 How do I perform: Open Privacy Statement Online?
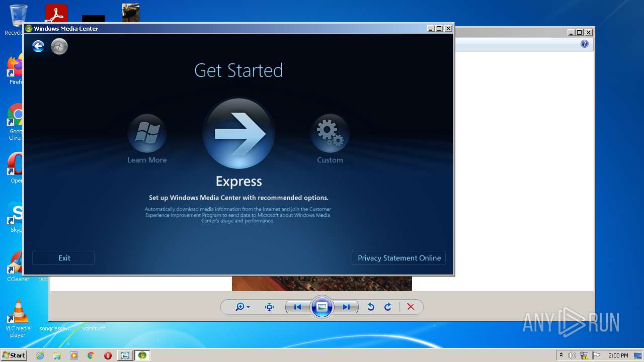coord(399,258)
